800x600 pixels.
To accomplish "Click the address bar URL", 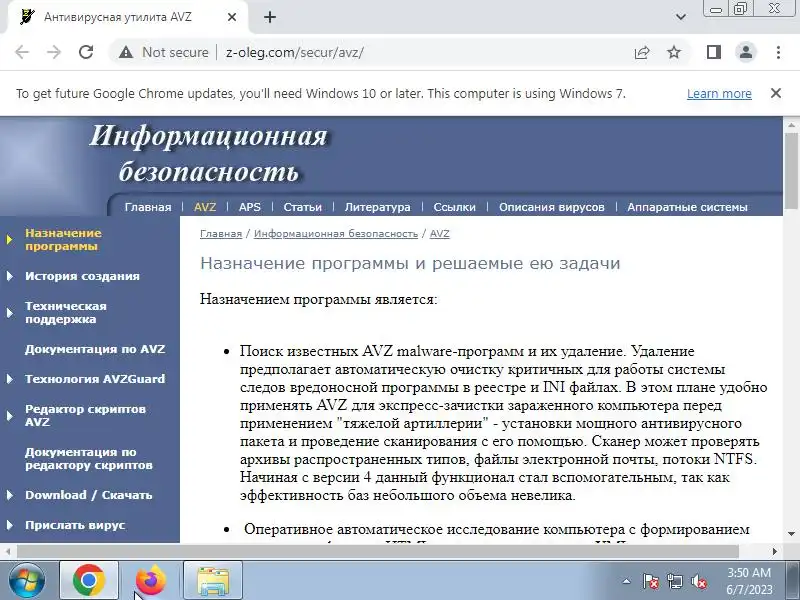I will click(x=294, y=52).
